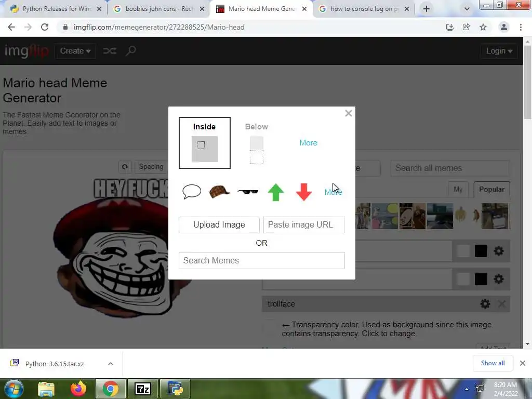Open the Windows Start menu
The image size is (532, 399).
click(14, 389)
